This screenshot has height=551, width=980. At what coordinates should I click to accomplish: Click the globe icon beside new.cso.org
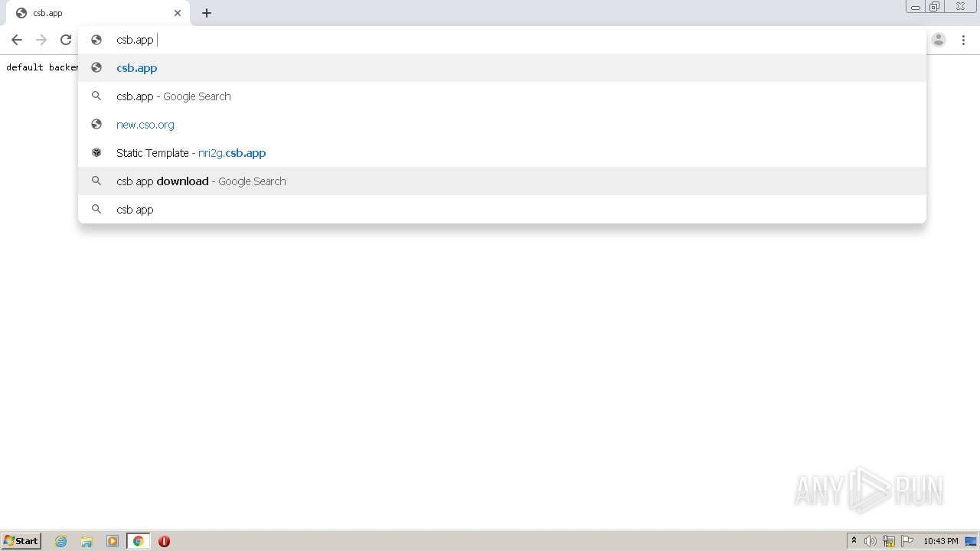pos(96,124)
